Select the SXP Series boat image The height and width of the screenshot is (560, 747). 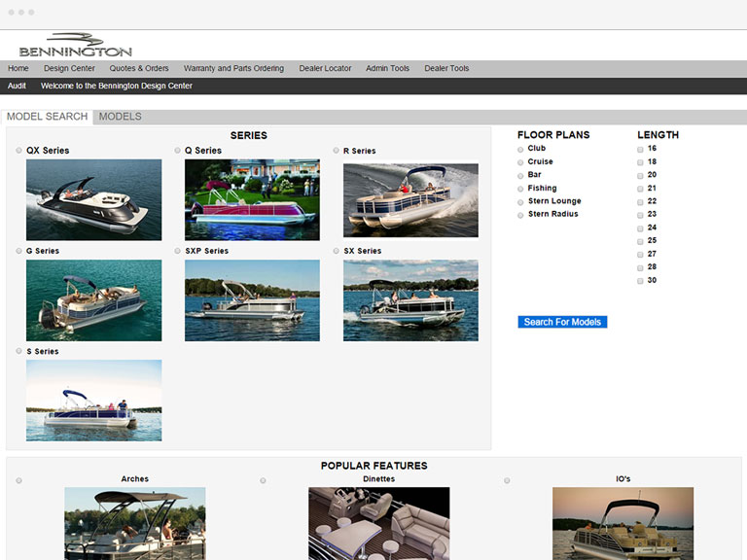[x=252, y=299]
